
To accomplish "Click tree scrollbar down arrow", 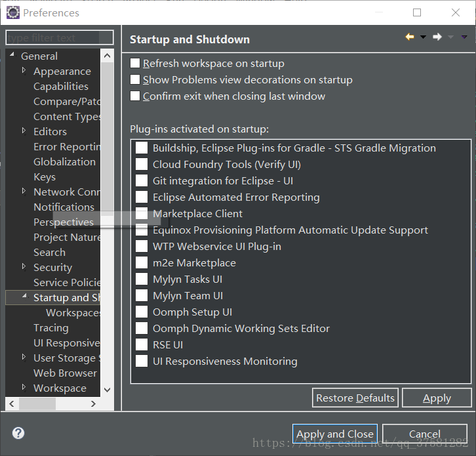I will [x=107, y=390].
